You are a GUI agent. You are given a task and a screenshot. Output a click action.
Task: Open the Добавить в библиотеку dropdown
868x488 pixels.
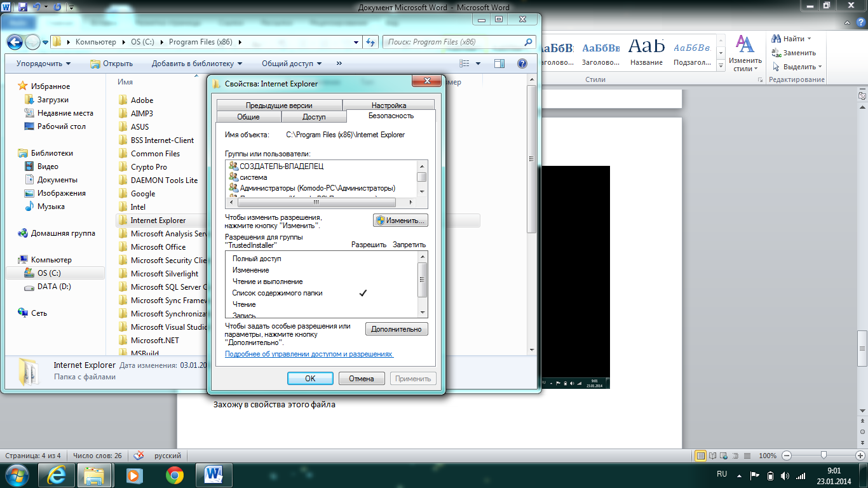pos(197,64)
